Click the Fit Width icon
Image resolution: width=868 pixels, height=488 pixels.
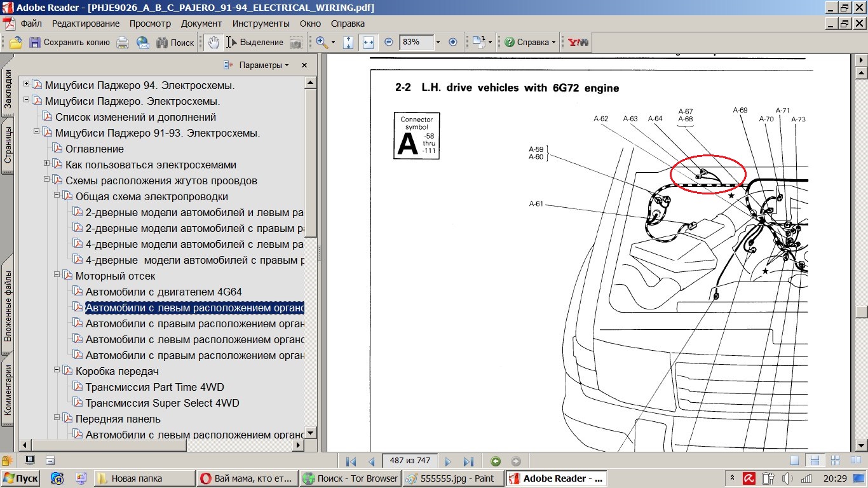368,43
